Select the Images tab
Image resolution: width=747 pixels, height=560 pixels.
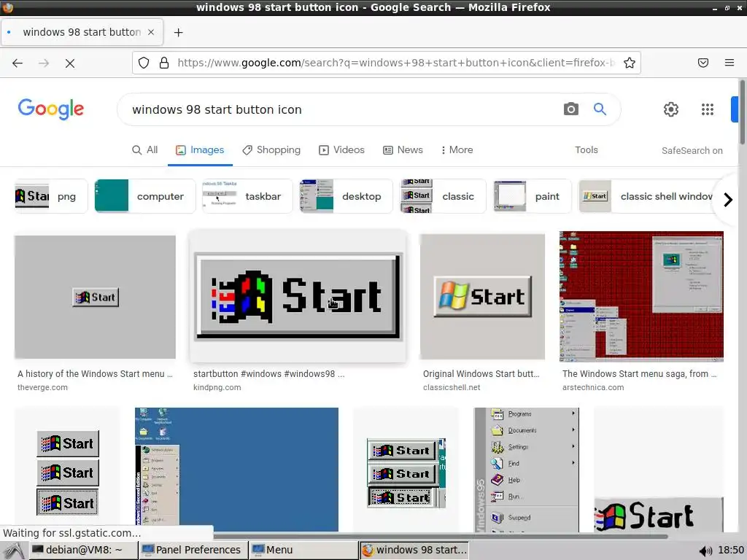tap(200, 150)
